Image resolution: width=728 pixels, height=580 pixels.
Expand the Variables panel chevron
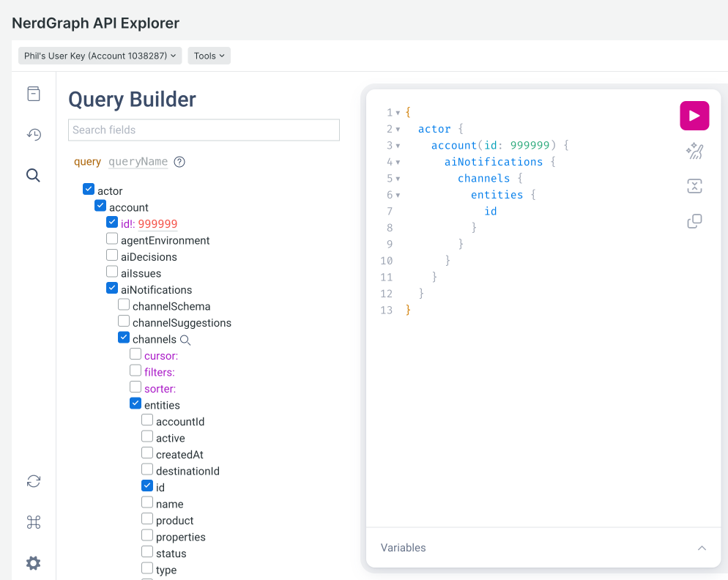702,548
